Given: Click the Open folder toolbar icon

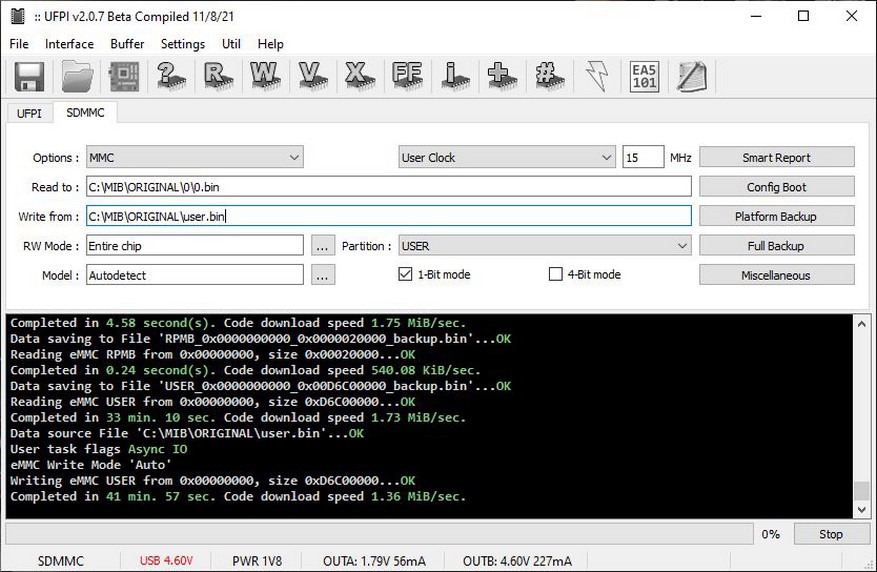Looking at the screenshot, I should (77, 77).
